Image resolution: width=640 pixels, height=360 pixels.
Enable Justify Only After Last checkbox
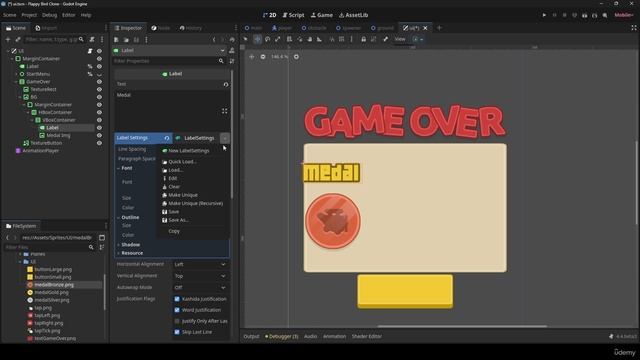point(177,321)
